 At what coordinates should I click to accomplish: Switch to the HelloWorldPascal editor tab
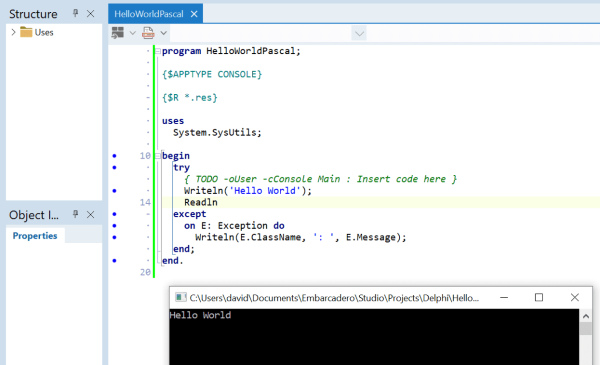pyautogui.click(x=149, y=14)
